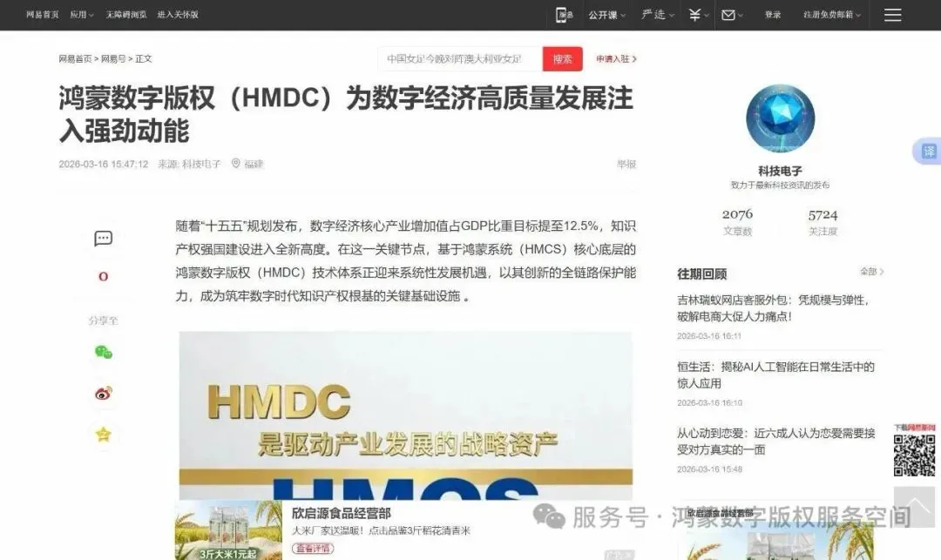Expand the 注册免费邮箱 dropdown
This screenshot has height=560, width=941.
(832, 15)
